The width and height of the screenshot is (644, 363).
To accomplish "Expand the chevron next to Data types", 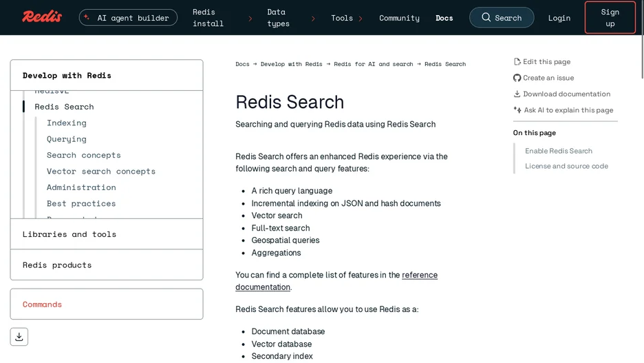I will point(313,19).
